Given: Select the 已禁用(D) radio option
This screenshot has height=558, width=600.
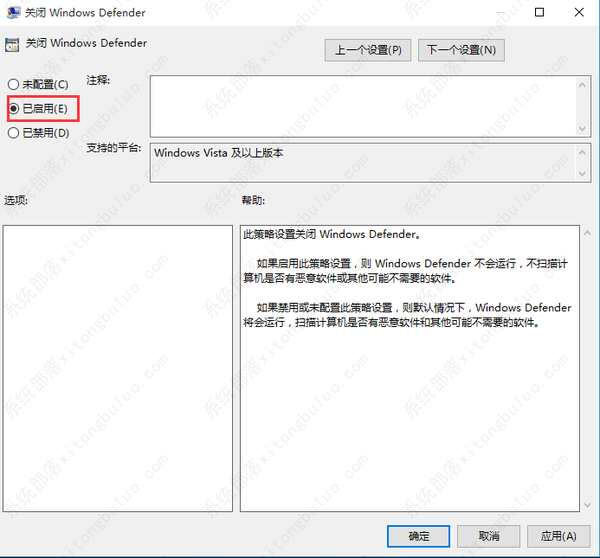Looking at the screenshot, I should click(13, 132).
